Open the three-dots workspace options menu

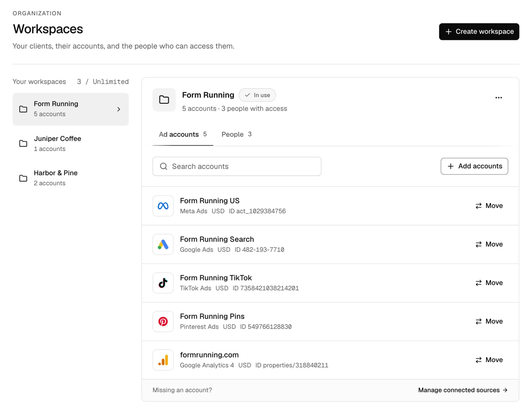(x=499, y=98)
